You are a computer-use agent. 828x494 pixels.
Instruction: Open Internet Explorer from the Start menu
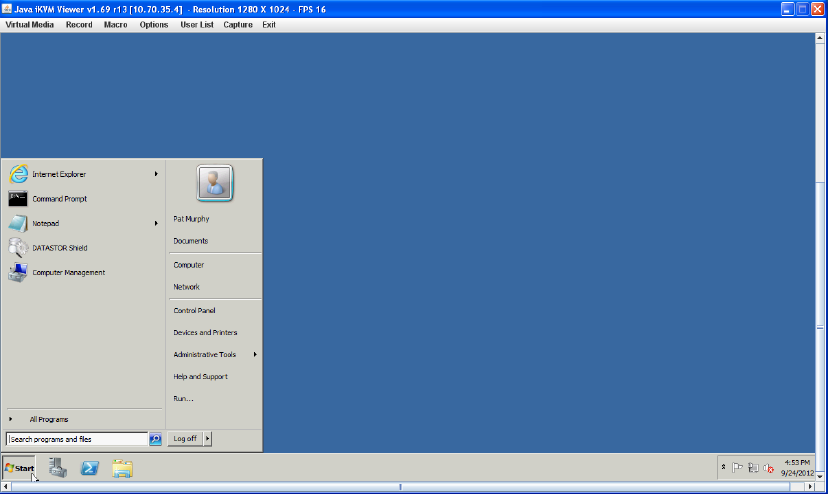(x=83, y=174)
